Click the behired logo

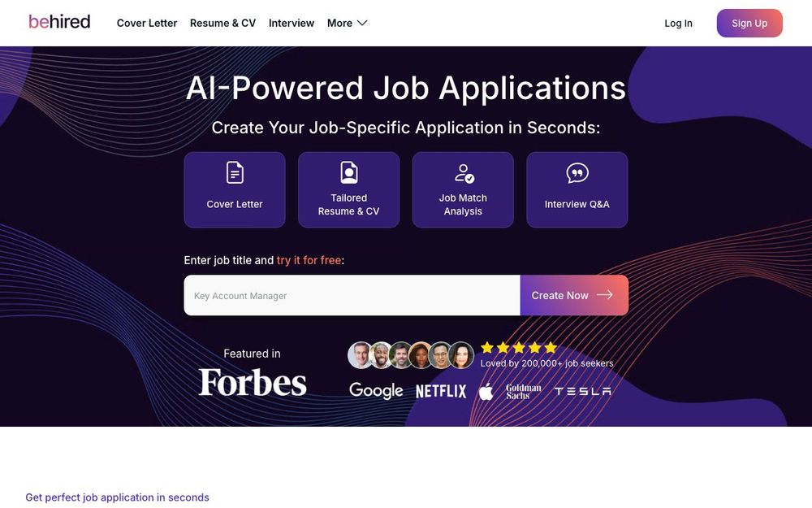point(58,20)
